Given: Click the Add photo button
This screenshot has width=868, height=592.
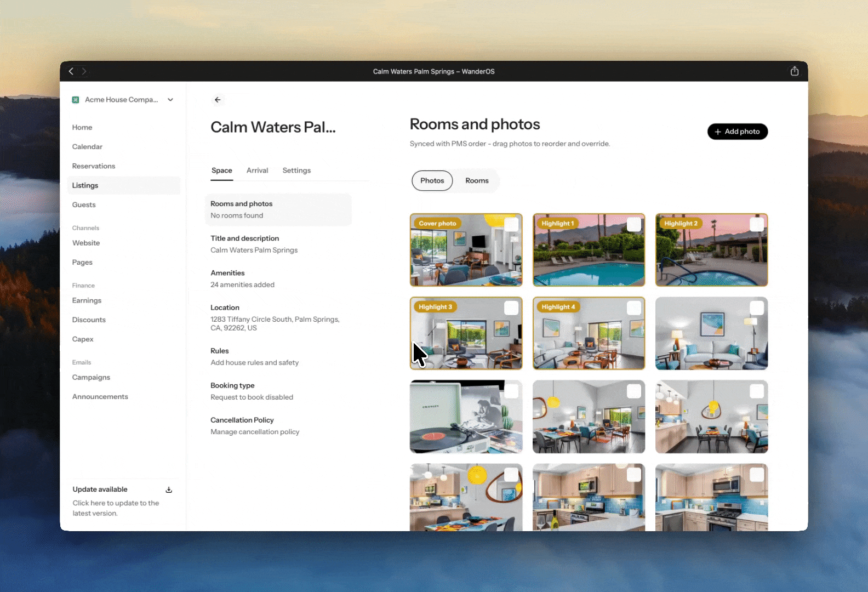Looking at the screenshot, I should tap(738, 132).
